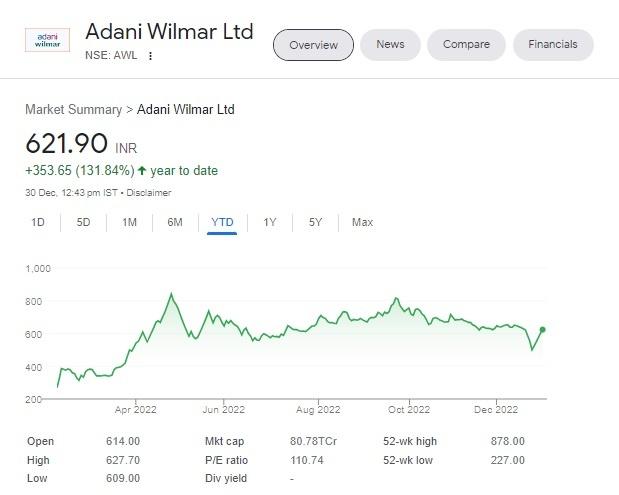Show the Max chart range
Screen dimensions: 619x495
[x=362, y=222]
